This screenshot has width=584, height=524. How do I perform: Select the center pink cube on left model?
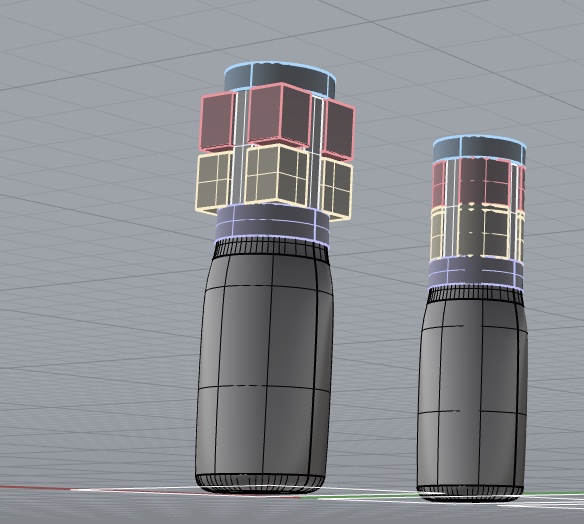click(x=279, y=115)
